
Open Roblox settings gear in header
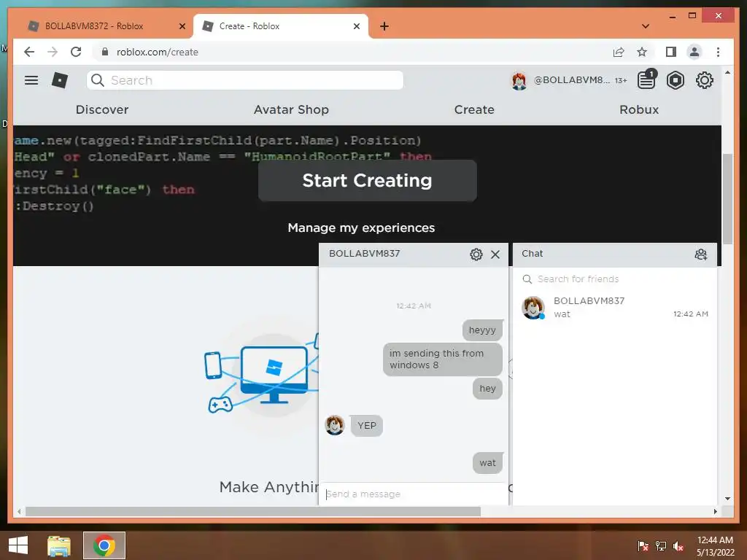(704, 80)
